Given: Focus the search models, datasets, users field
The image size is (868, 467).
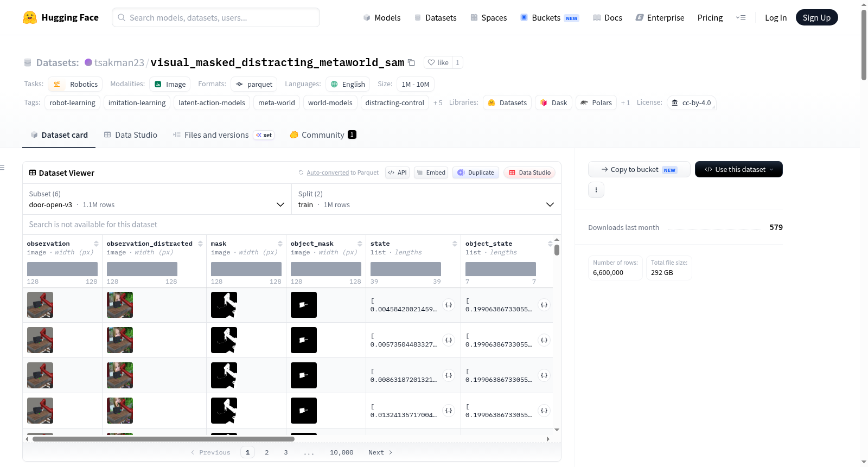Looking at the screenshot, I should (x=216, y=17).
